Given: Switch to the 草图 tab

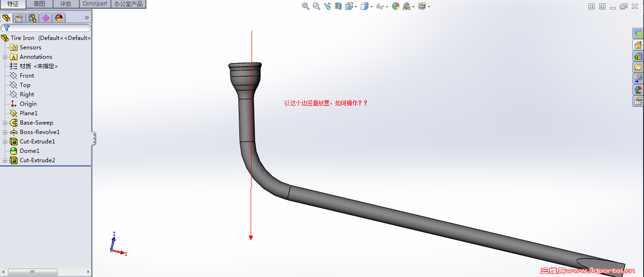Looking at the screenshot, I should (40, 4).
